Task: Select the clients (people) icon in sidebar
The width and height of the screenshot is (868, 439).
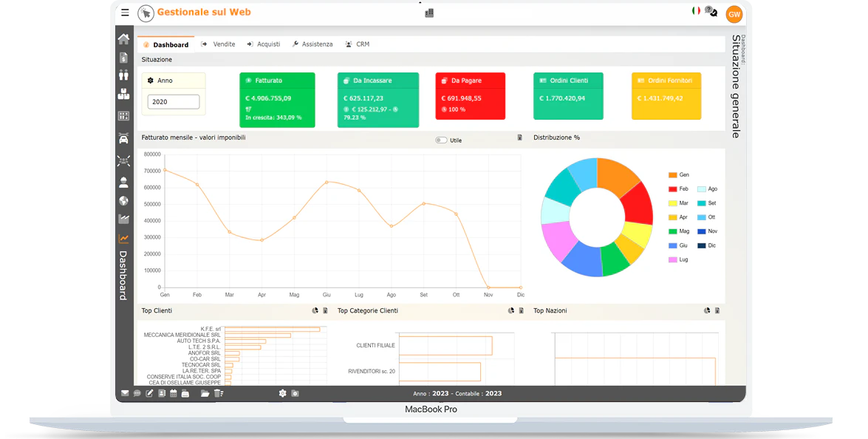Action: pos(123,73)
